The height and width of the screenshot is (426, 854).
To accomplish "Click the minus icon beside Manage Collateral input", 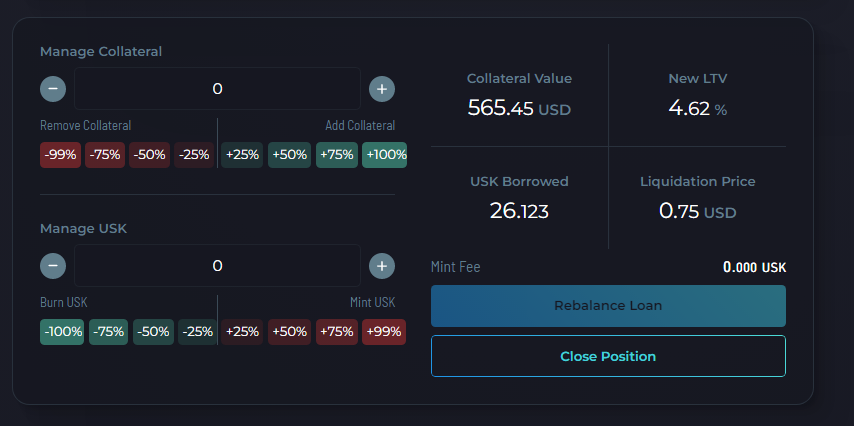I will [53, 89].
